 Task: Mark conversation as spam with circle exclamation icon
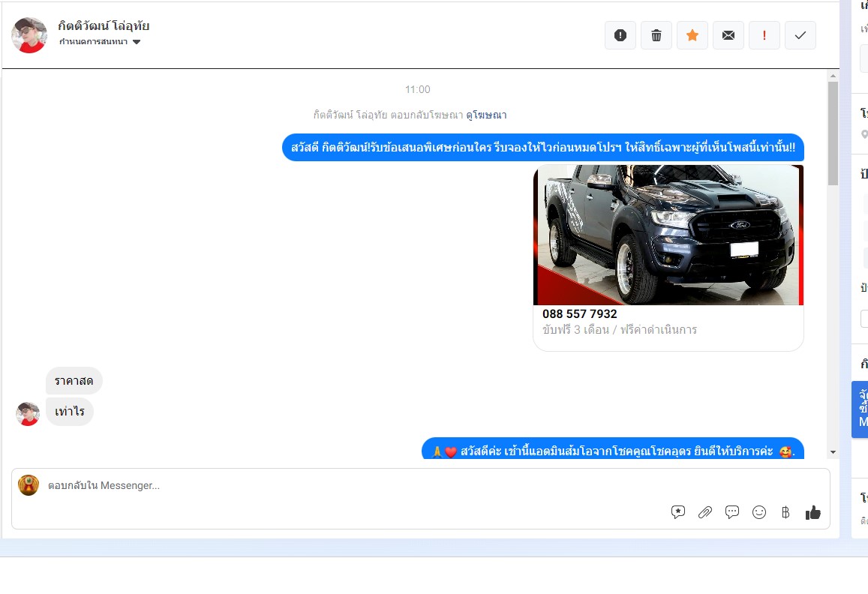pos(620,35)
